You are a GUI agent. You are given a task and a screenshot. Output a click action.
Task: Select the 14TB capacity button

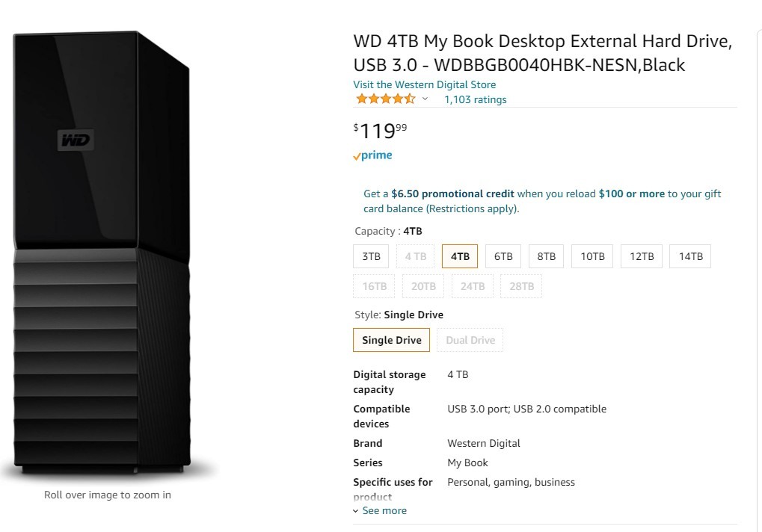click(690, 256)
